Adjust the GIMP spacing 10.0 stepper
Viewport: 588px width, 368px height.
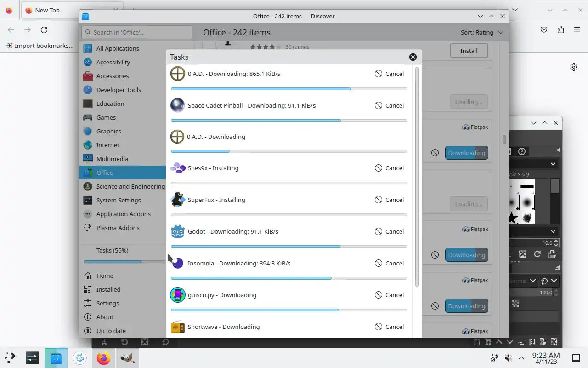(x=556, y=243)
